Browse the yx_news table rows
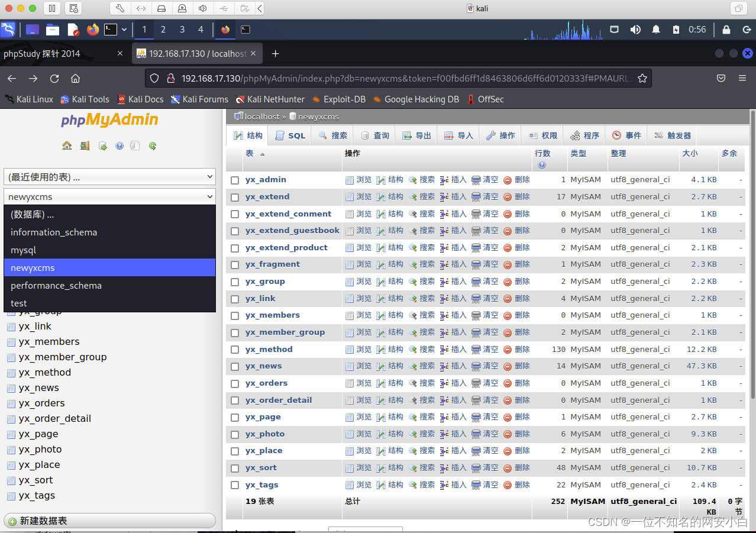 click(x=358, y=366)
